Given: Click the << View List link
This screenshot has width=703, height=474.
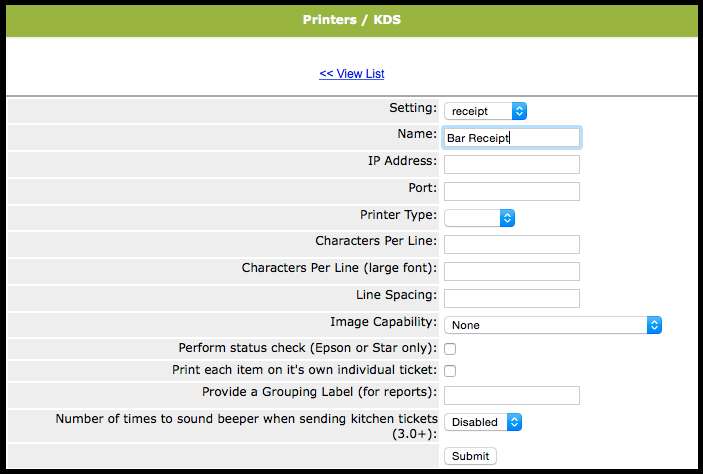Looking at the screenshot, I should click(x=351, y=74).
